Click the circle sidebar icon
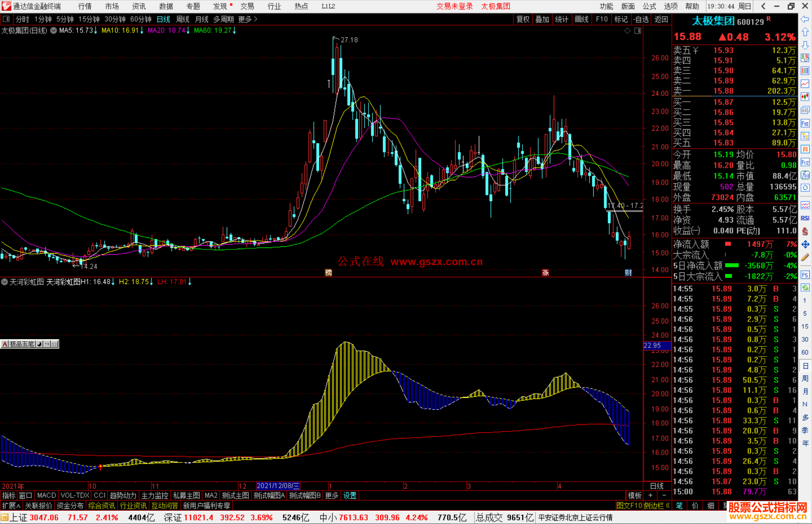 tap(805, 188)
